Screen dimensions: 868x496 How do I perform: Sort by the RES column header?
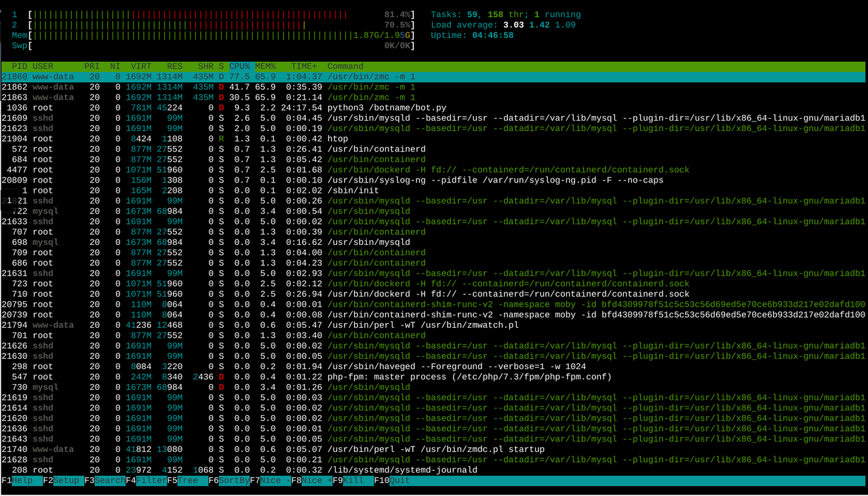pos(175,66)
